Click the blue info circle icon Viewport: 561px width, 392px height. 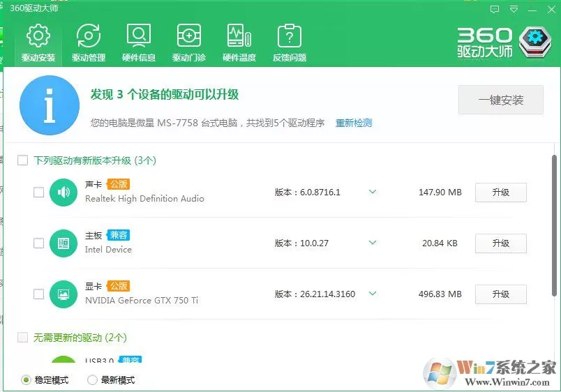click(50, 105)
